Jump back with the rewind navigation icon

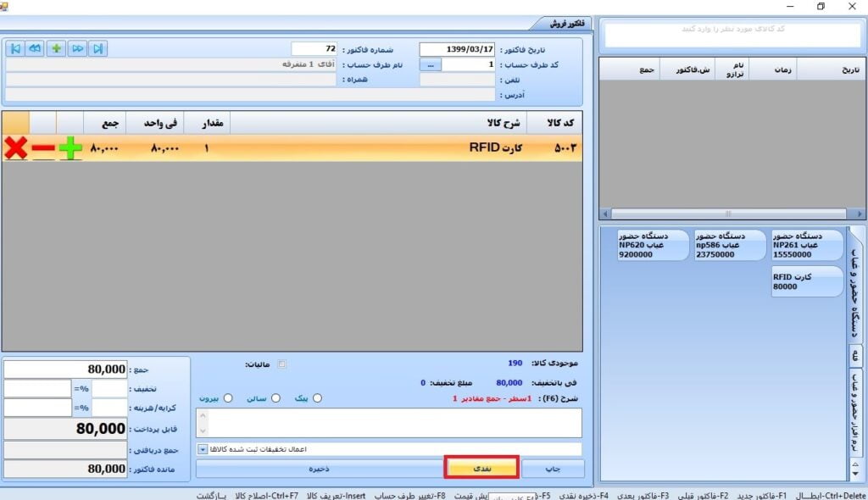coord(36,48)
